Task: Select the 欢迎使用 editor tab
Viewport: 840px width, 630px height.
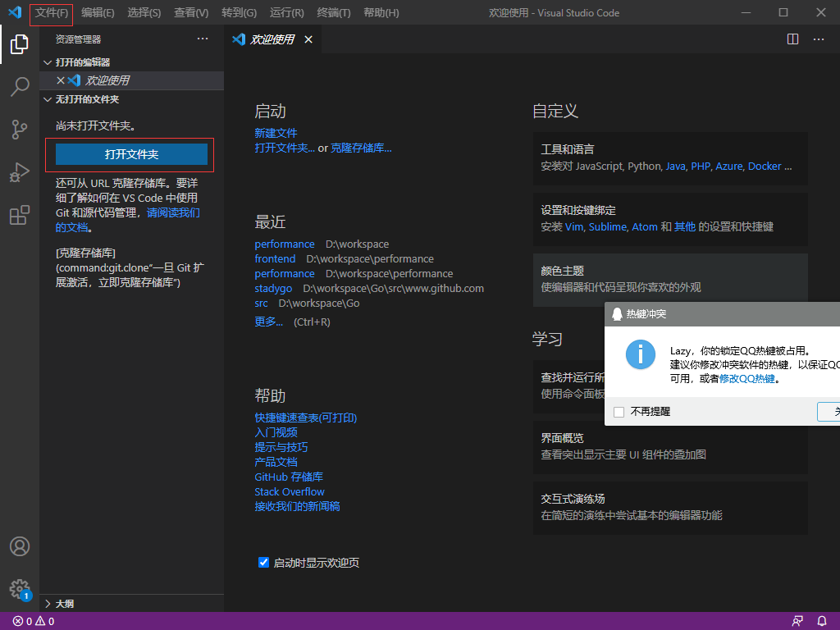Action: click(272, 39)
